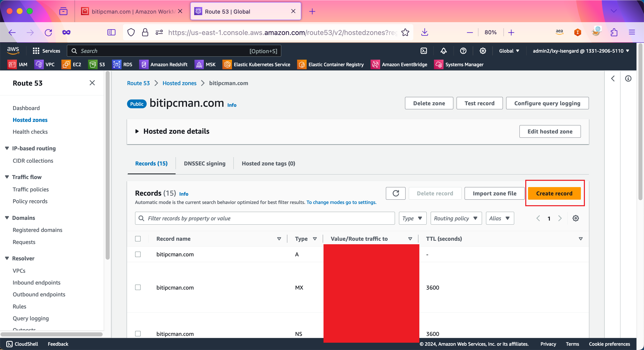Open the EC2 shortcut
Image resolution: width=644 pixels, height=350 pixels.
point(71,64)
